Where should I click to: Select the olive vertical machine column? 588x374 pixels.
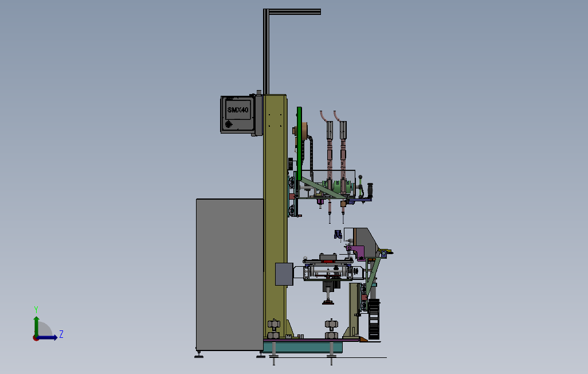click(275, 216)
